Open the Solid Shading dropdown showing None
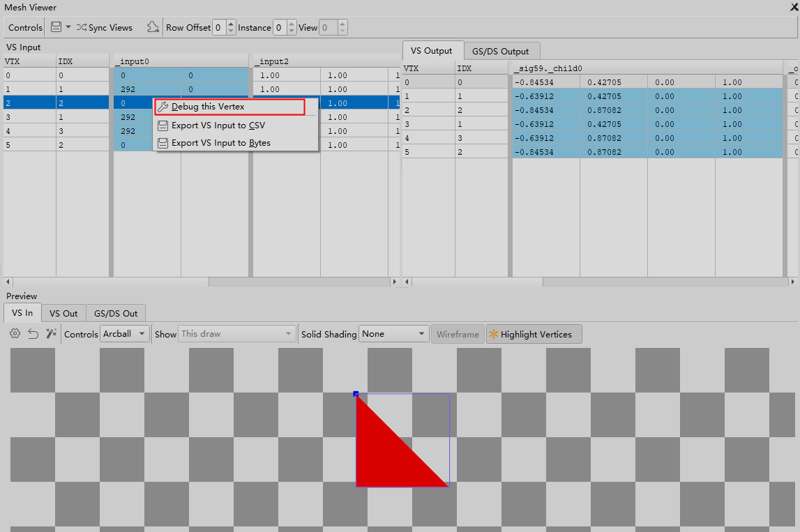 point(393,334)
